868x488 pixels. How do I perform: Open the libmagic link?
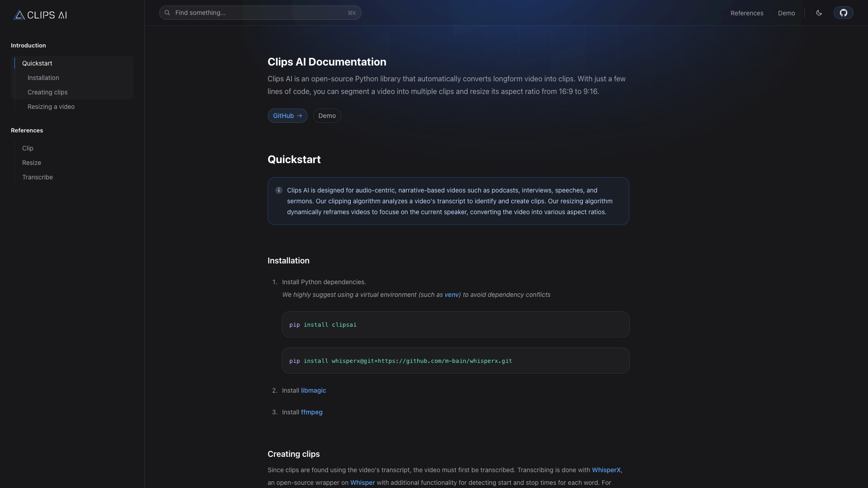(313, 390)
